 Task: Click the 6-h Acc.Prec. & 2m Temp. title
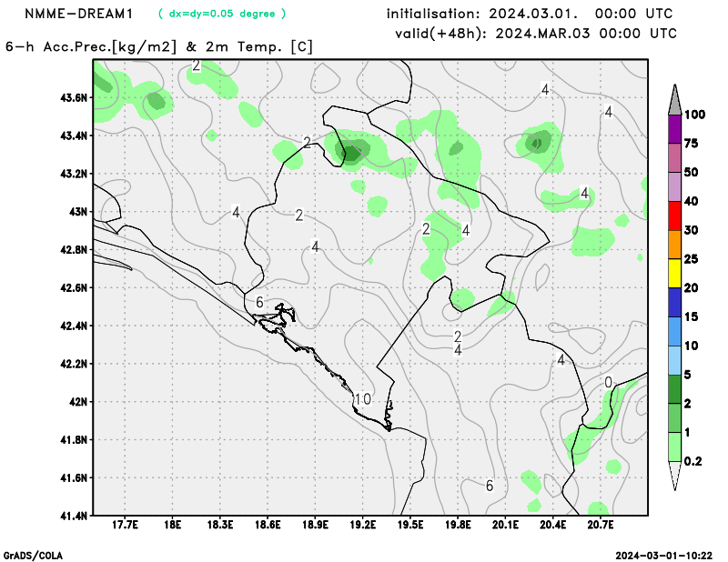click(x=160, y=47)
